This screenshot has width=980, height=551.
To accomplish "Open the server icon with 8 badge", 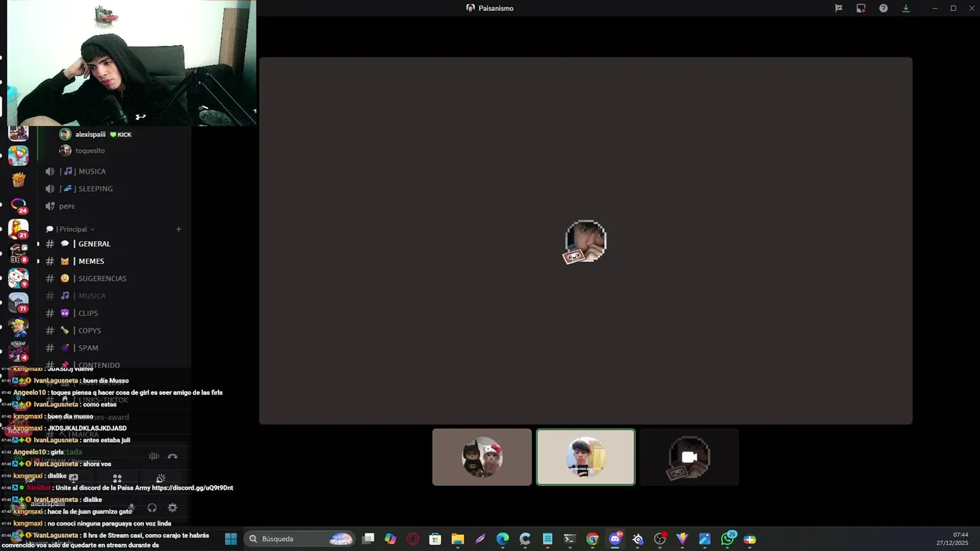I will point(18,253).
